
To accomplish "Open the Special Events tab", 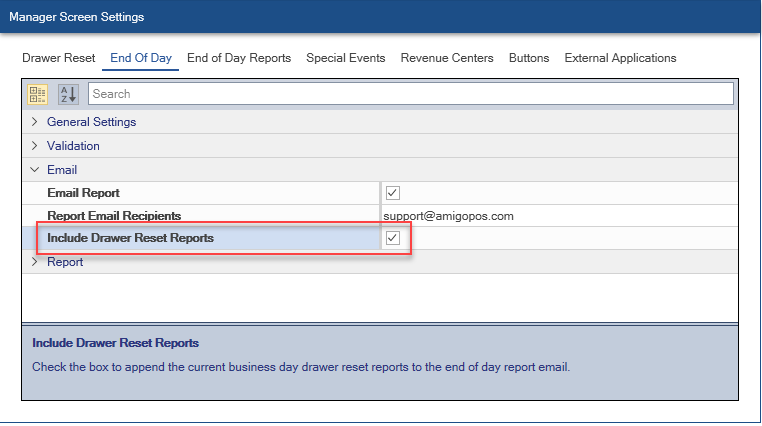I will [x=346, y=58].
